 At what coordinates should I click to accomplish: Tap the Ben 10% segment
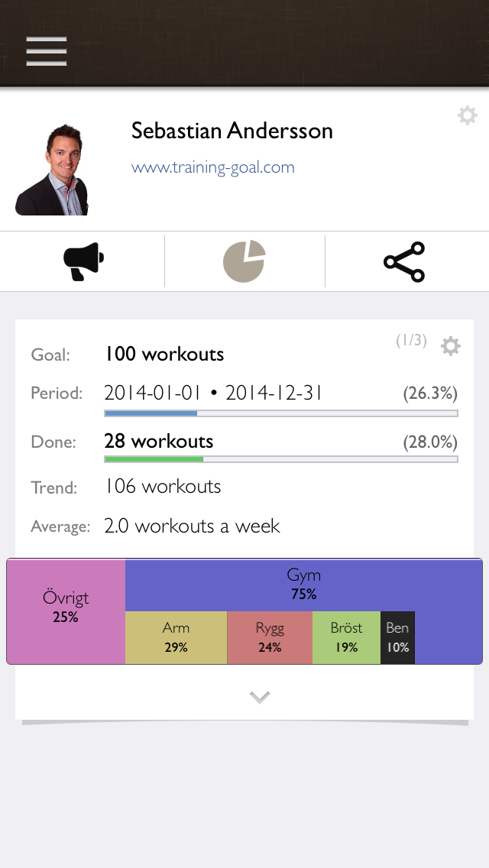coord(397,637)
